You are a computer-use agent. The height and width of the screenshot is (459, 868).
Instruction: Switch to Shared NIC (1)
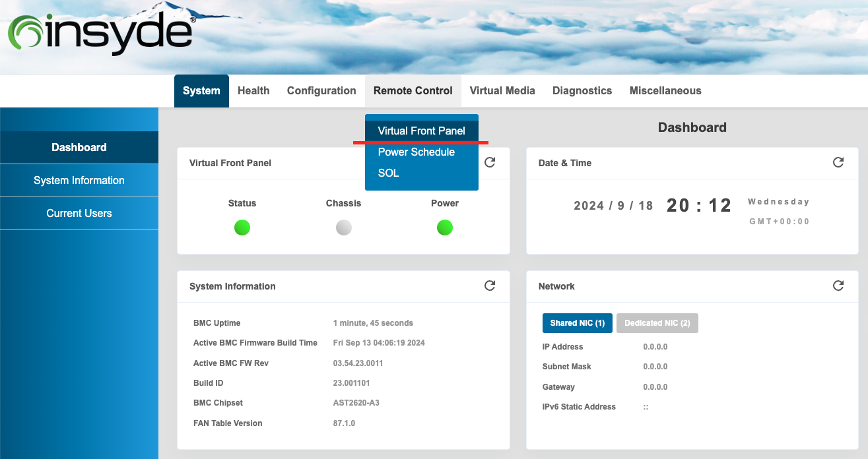point(577,323)
